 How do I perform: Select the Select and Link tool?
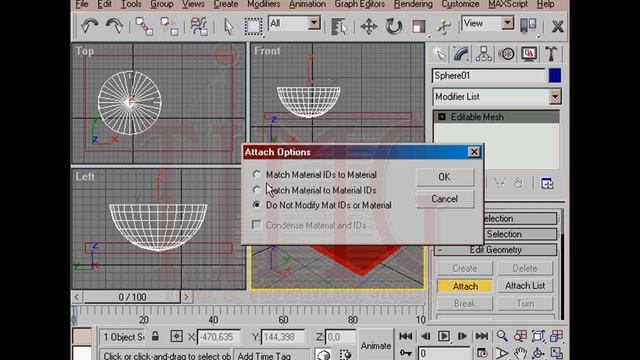[144, 26]
